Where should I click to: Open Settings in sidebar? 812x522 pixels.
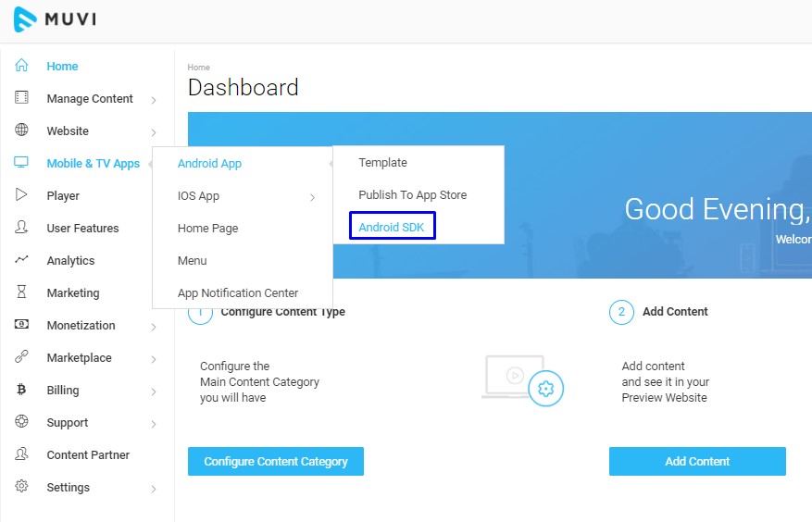click(68, 488)
